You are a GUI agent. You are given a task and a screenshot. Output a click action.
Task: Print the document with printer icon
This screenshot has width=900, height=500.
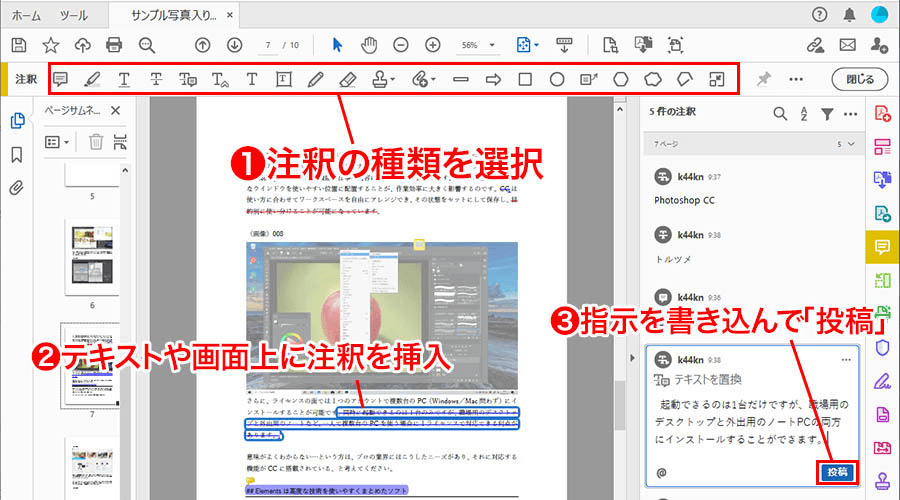114,45
